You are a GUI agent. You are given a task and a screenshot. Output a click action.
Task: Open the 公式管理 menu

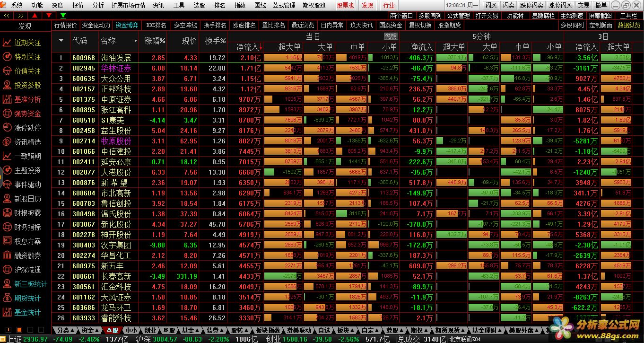click(x=284, y=5)
